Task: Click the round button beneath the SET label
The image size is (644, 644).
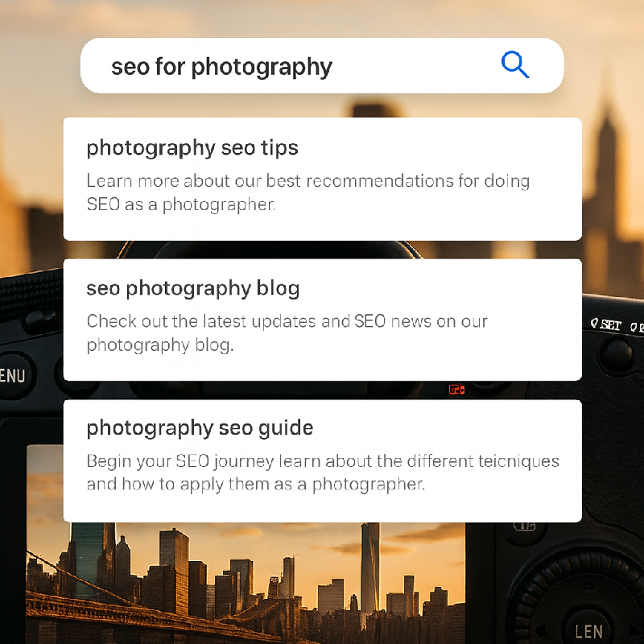Action: point(617,354)
